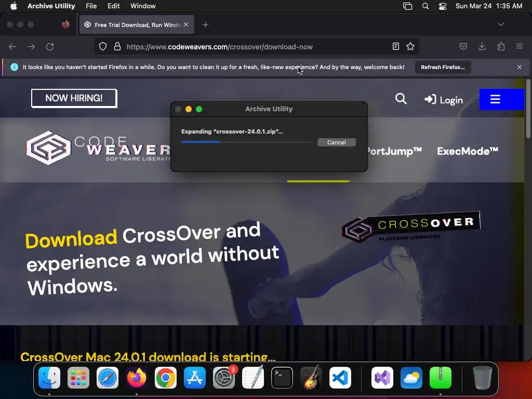Click the Firefox icon beside the tab
The width and height of the screenshot is (532, 399).
pos(65,24)
